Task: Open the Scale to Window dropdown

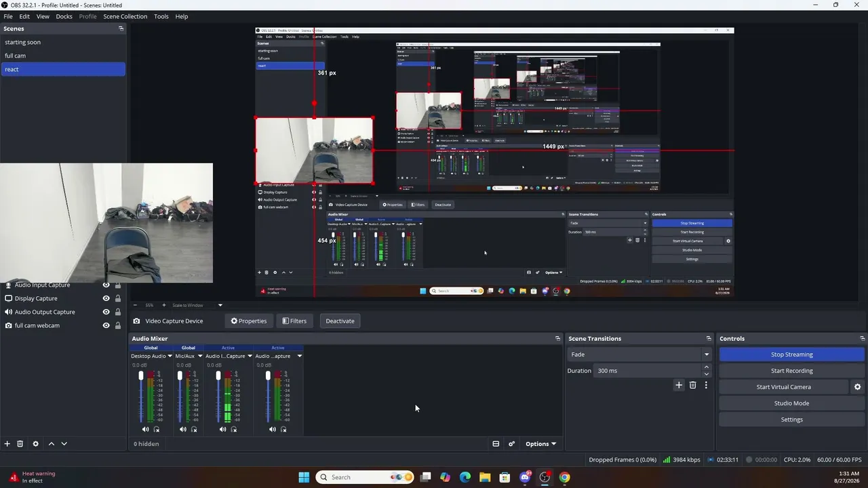Action: click(197, 305)
